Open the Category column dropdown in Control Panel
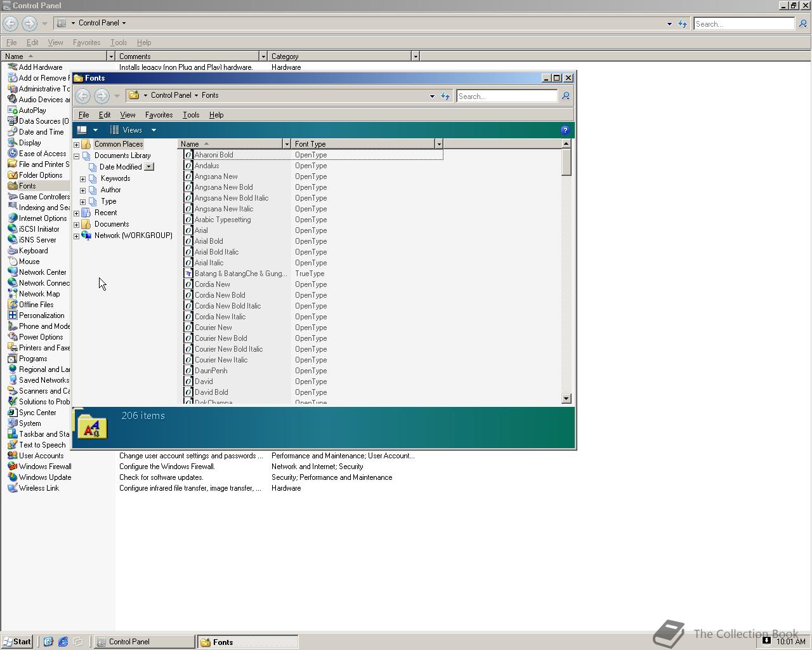The height and width of the screenshot is (650, 812). [x=416, y=56]
